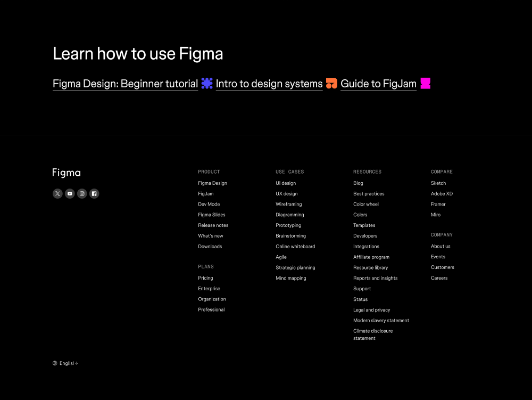The height and width of the screenshot is (400, 532).
Task: Open Figma Slides link
Action: click(212, 215)
